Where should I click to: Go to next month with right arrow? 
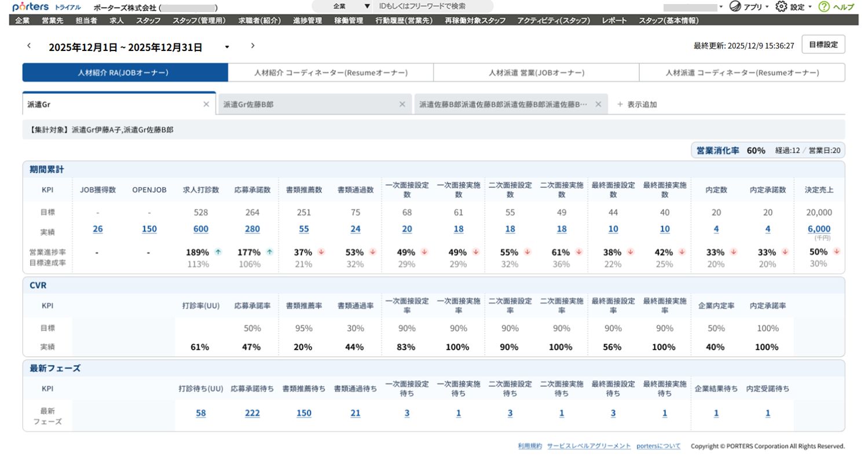pyautogui.click(x=252, y=46)
